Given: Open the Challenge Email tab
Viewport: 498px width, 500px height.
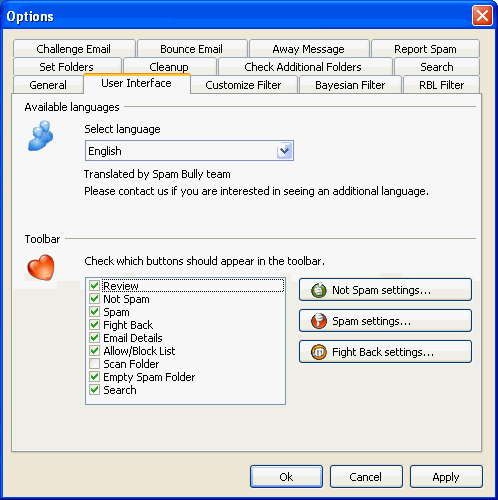Looking at the screenshot, I should click(74, 49).
